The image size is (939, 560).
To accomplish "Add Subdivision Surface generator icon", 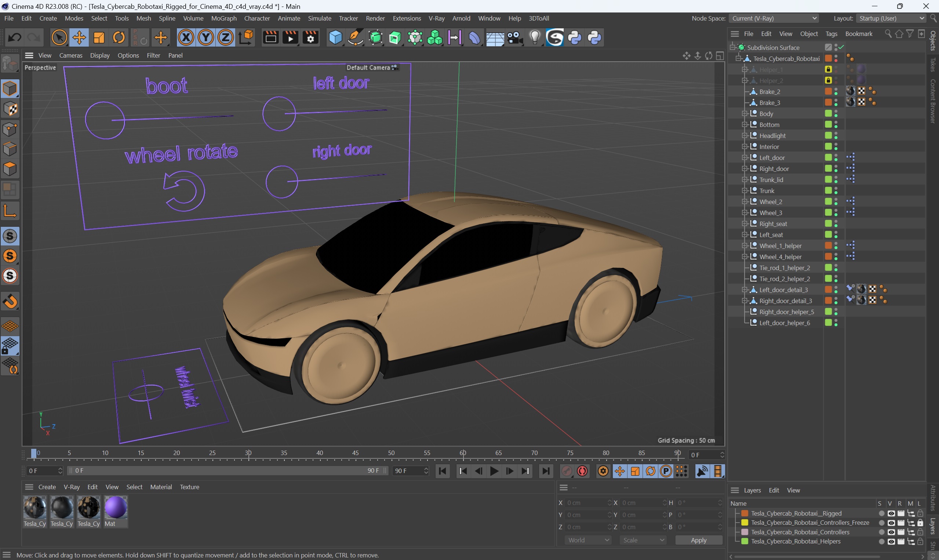I will point(375,38).
